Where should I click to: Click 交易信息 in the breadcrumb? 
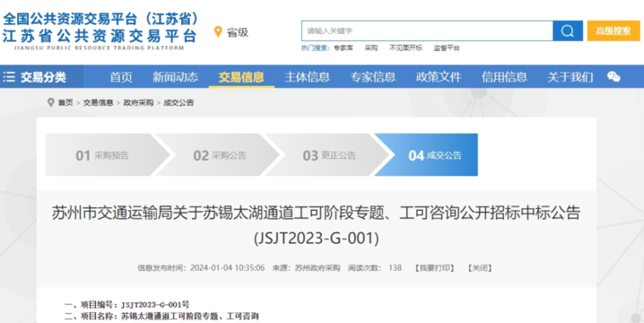[x=98, y=103]
